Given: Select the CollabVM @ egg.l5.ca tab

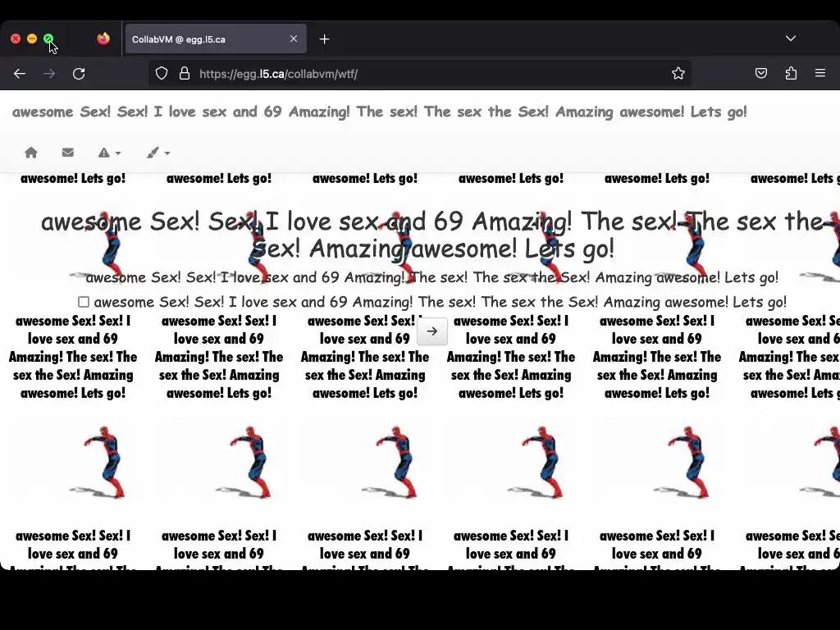Looking at the screenshot, I should [x=216, y=39].
